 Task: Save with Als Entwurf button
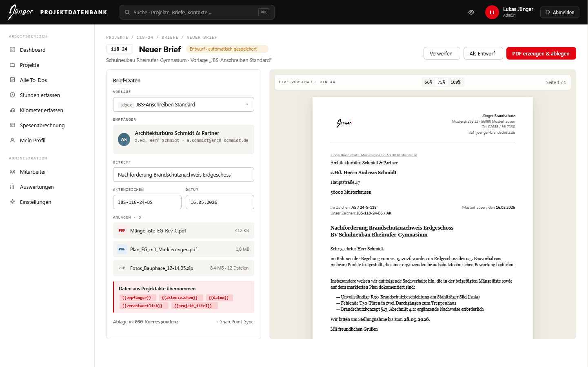(483, 53)
